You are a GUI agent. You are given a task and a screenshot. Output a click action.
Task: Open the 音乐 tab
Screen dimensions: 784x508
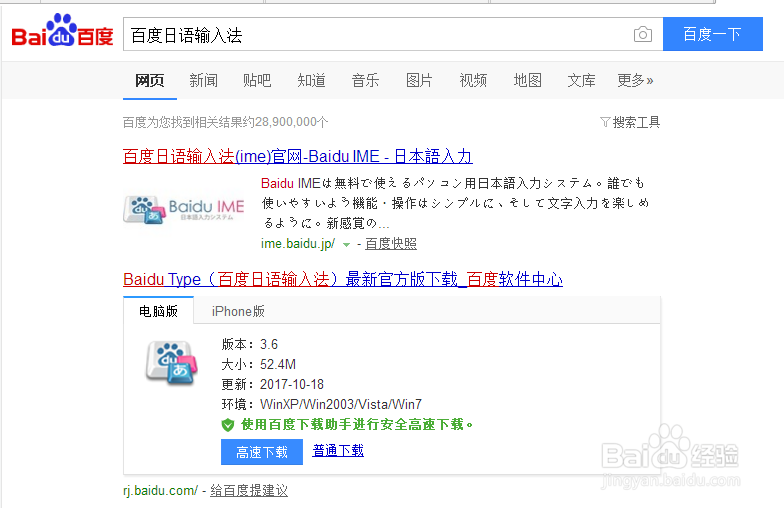pos(365,80)
